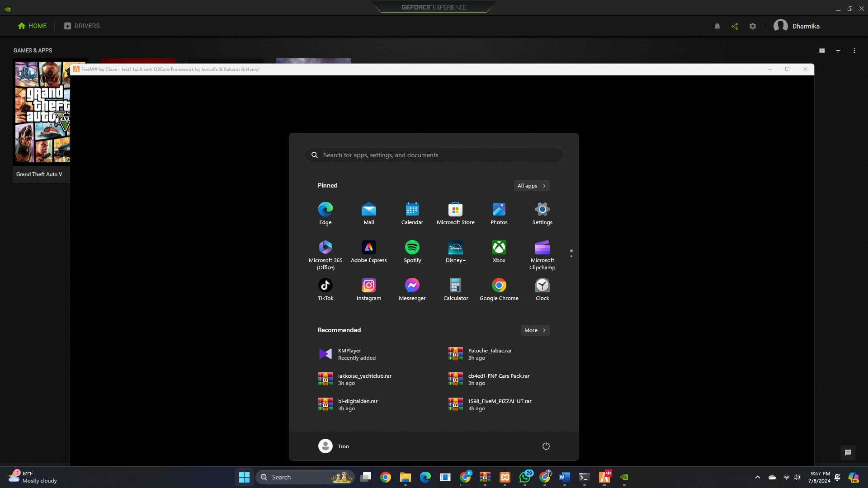This screenshot has width=868, height=488.
Task: Switch to the DRIVERS tab
Action: (82, 26)
